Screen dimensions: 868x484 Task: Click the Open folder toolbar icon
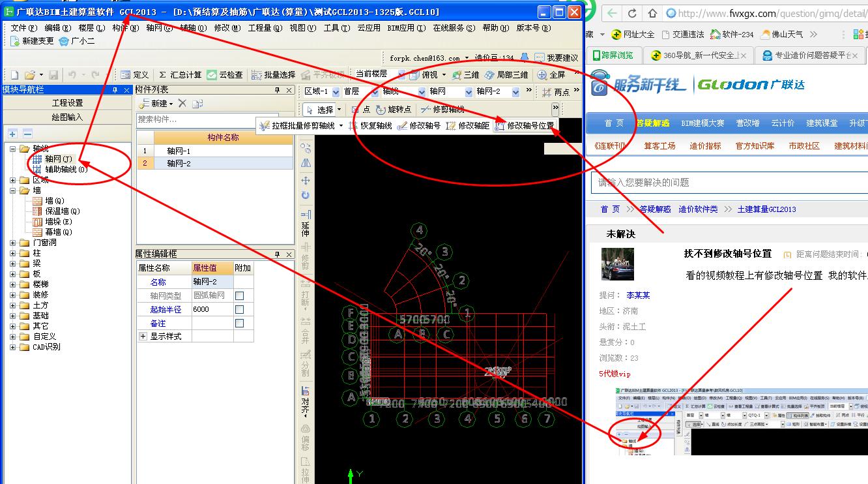click(31, 75)
